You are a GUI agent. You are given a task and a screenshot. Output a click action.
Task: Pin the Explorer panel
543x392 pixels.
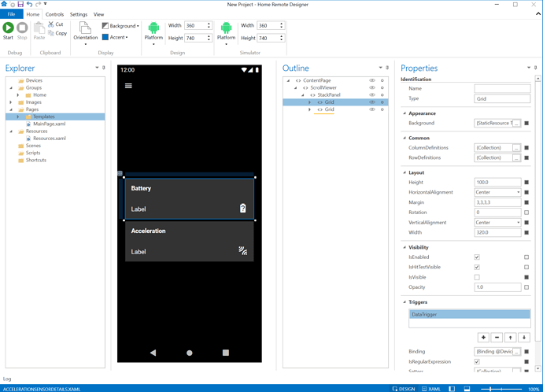click(104, 68)
